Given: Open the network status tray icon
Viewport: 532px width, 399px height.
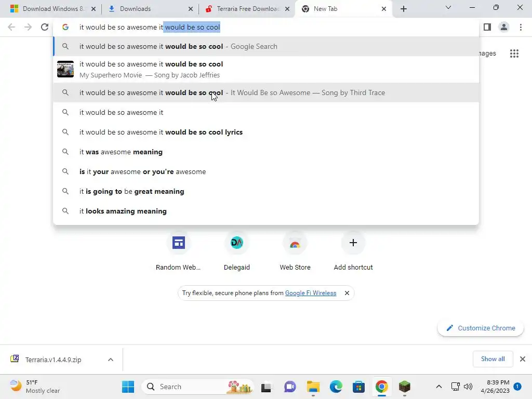Looking at the screenshot, I should 455,387.
